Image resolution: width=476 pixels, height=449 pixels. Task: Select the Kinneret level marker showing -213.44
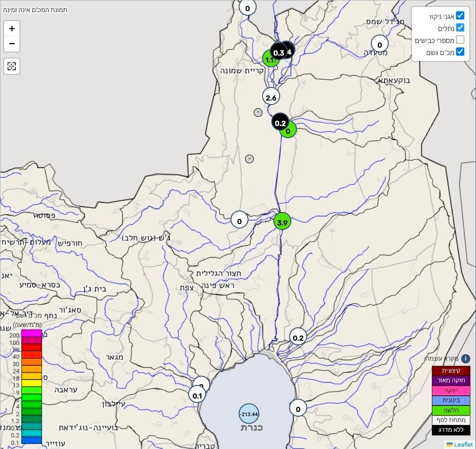click(x=249, y=413)
